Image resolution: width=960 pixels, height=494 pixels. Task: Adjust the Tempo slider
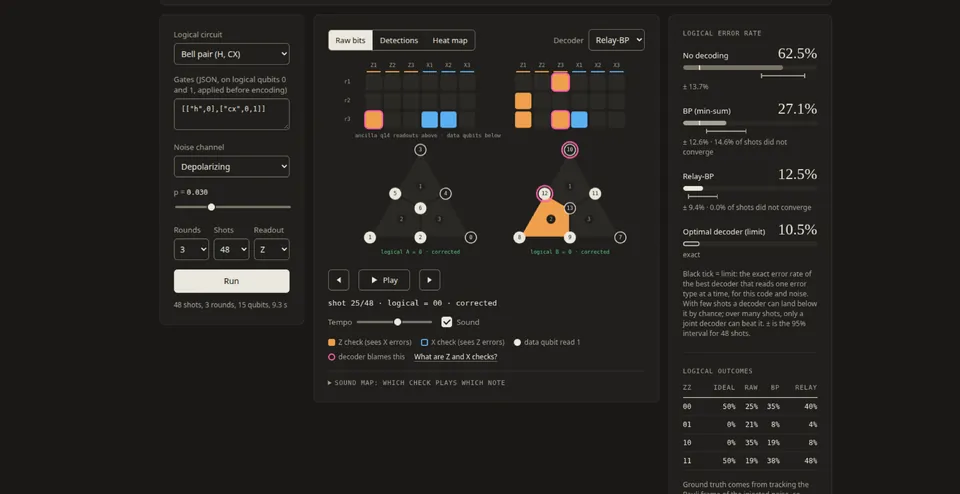394,322
